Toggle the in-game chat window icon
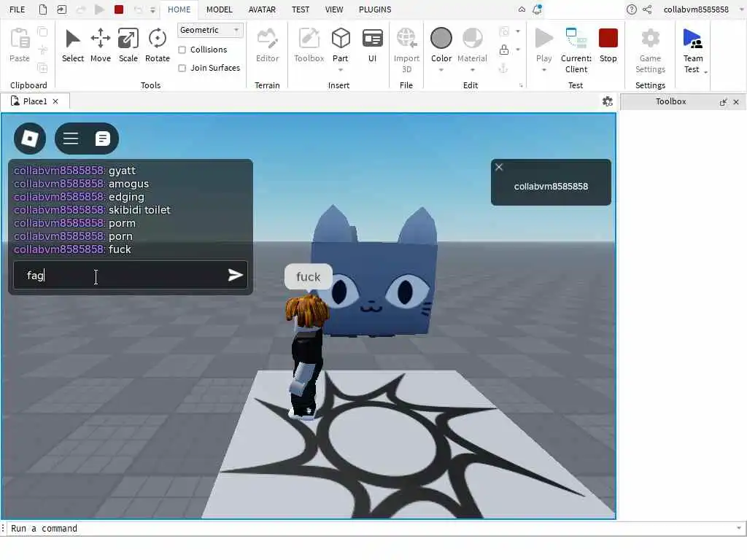Viewport: 747px width, 560px height. [102, 139]
